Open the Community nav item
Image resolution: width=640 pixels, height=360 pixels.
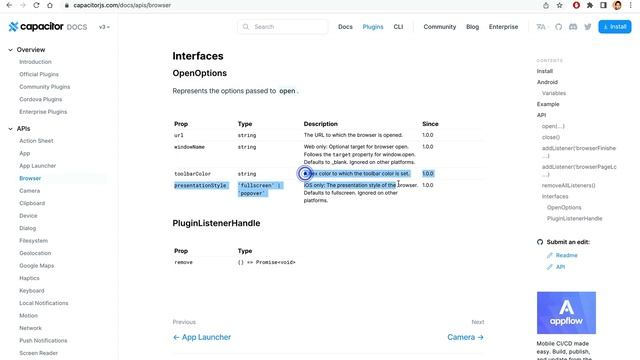[440, 27]
